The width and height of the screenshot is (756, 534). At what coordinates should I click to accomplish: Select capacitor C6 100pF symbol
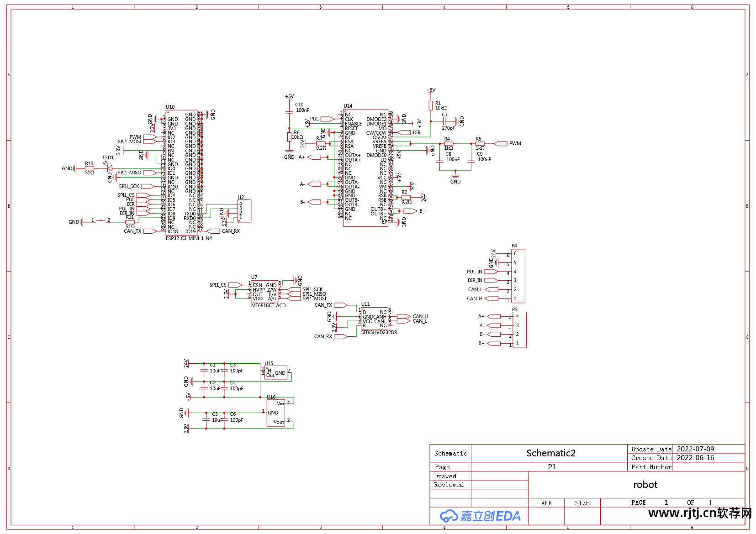click(x=224, y=419)
